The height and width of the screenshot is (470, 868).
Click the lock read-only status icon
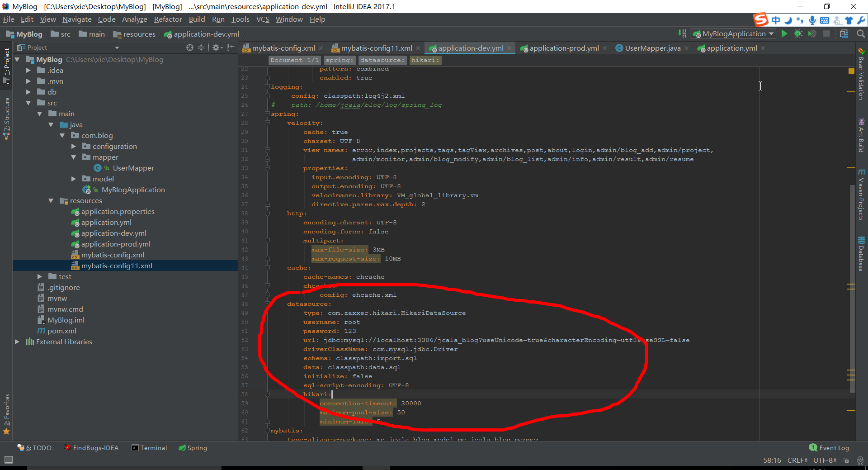(x=846, y=461)
